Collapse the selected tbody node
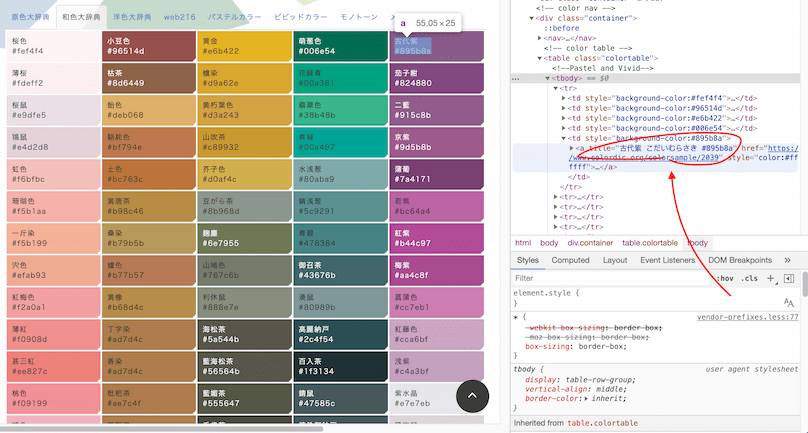This screenshot has width=808, height=433. coord(548,78)
